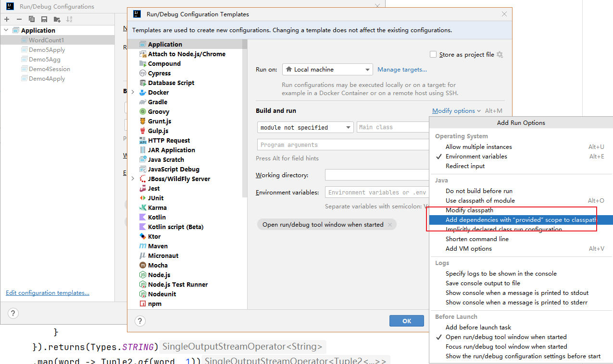Select the Groovy template
This screenshot has width=613, height=364.
tap(159, 111)
